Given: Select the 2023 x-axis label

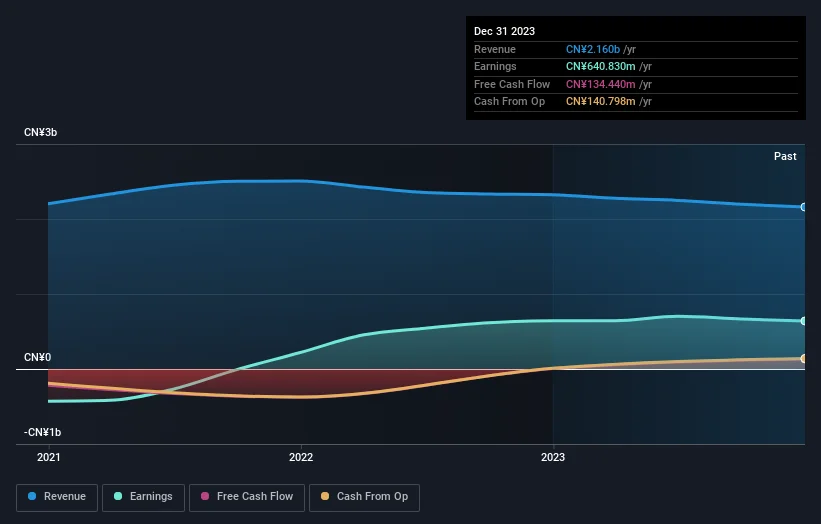Looking at the screenshot, I should tap(553, 458).
